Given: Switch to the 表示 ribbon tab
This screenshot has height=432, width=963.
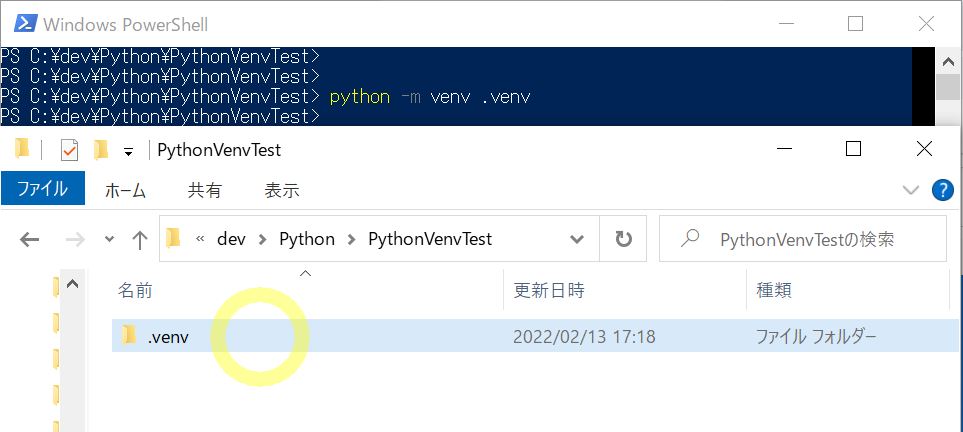Looking at the screenshot, I should 282,190.
